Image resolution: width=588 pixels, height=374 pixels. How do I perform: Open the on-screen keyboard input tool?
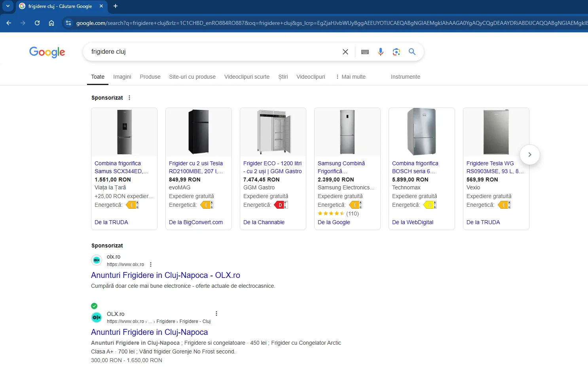(365, 52)
